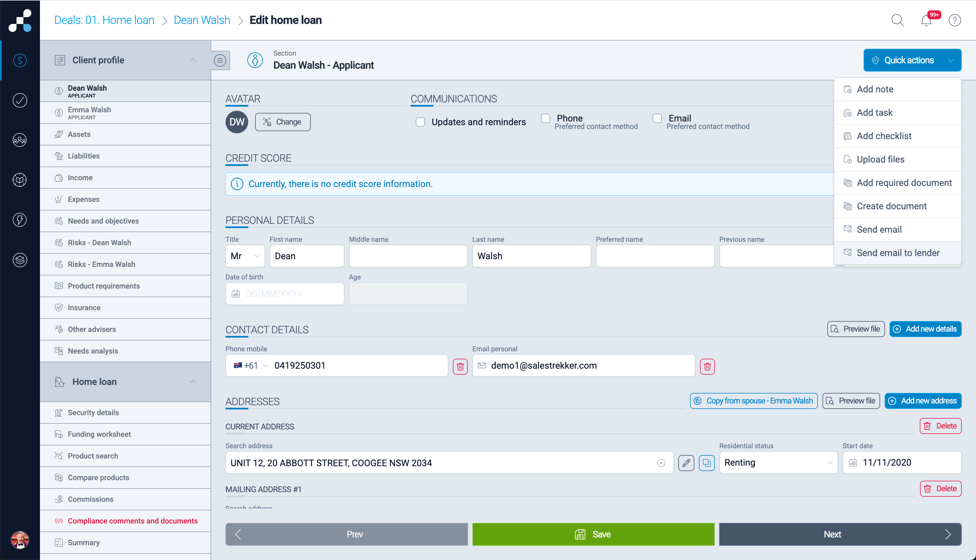Open the help question mark icon
The image size is (976, 560).
pos(954,20)
